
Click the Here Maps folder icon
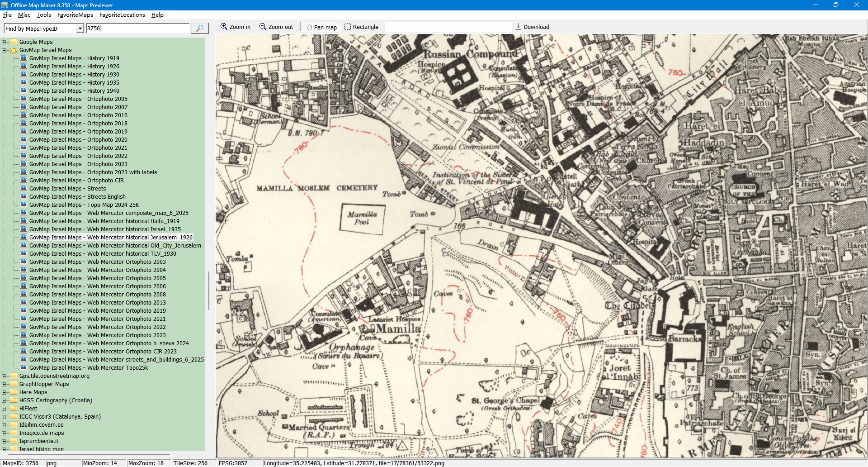click(14, 392)
